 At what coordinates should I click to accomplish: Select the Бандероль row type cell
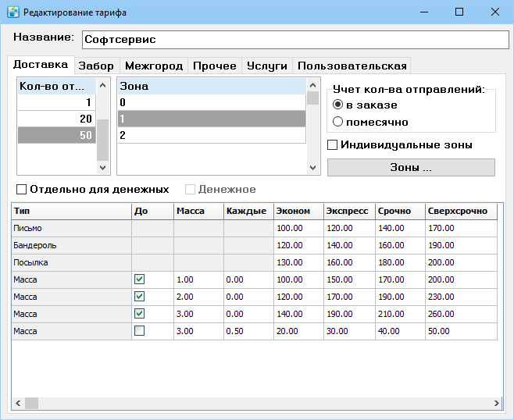[71, 245]
